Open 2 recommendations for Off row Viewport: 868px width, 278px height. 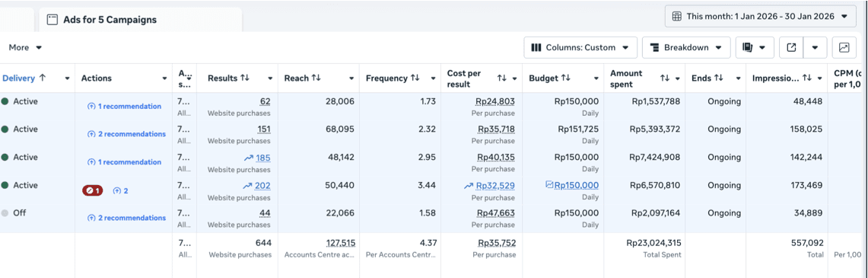point(127,218)
